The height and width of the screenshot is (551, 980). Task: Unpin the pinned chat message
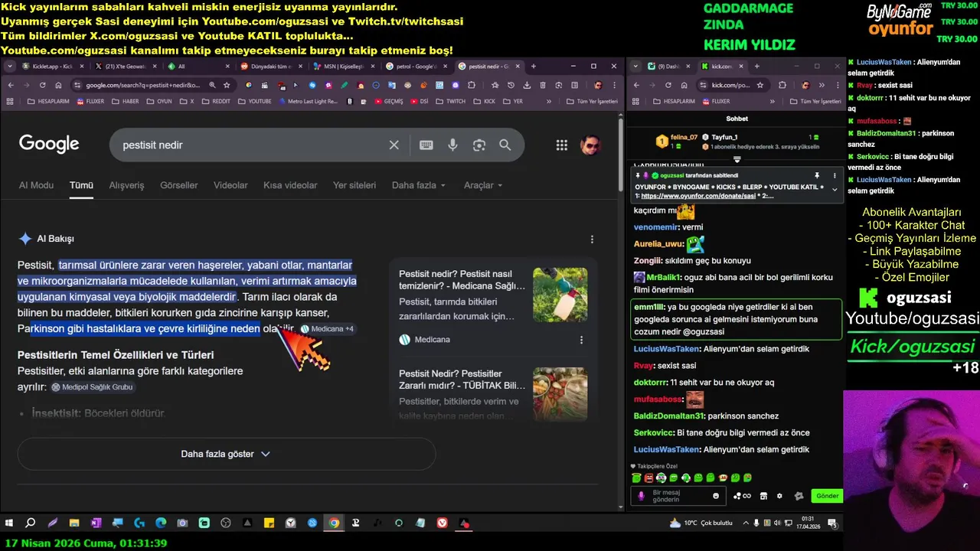817,175
